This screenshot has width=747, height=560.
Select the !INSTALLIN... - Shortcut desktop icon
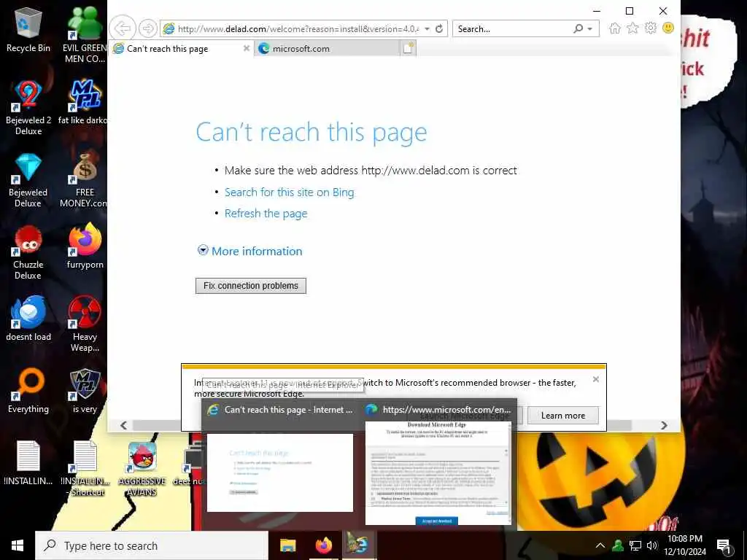[x=85, y=469]
